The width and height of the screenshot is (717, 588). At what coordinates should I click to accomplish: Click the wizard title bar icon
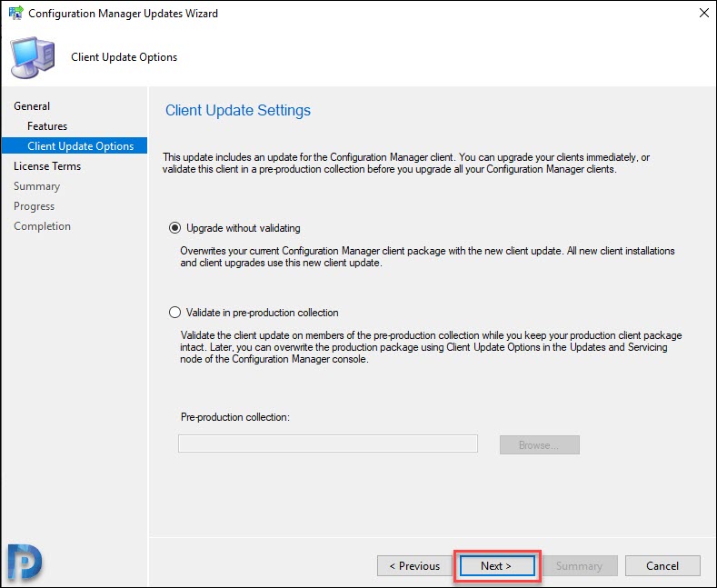coord(16,13)
